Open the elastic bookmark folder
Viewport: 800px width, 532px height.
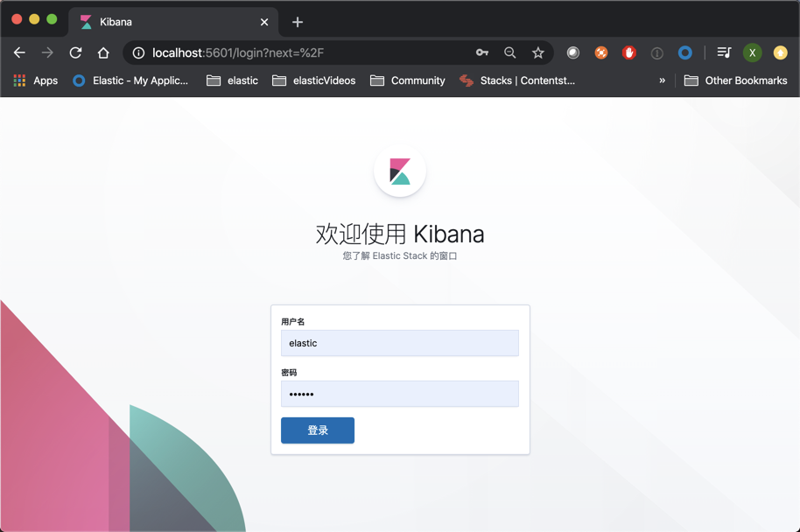232,80
